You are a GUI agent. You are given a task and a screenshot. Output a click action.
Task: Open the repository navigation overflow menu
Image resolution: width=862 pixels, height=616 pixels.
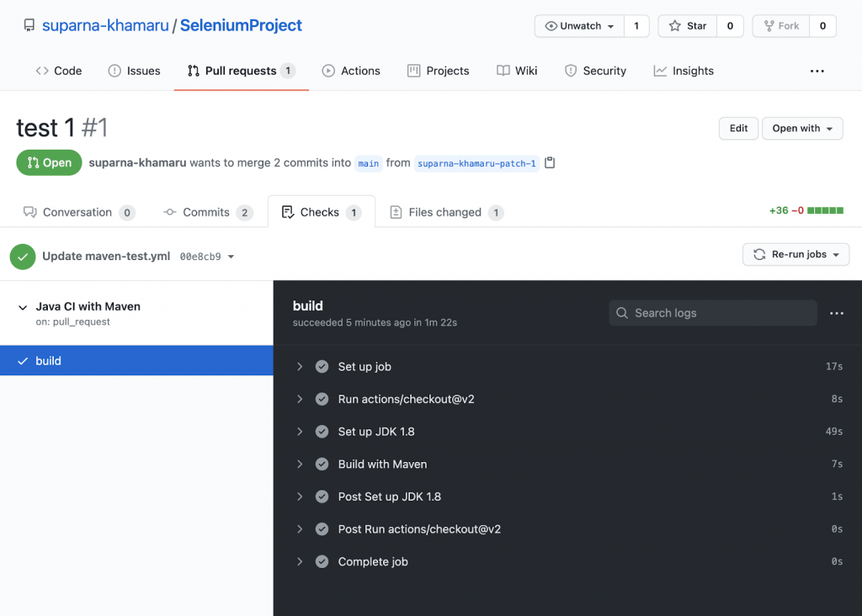click(817, 72)
